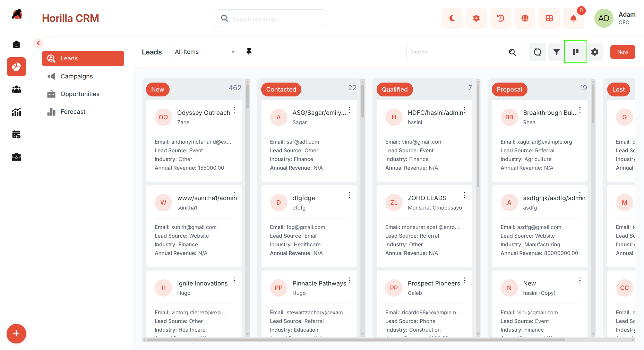
Task: Click the horizontal kanban scrollbar
Action: coord(356,340)
